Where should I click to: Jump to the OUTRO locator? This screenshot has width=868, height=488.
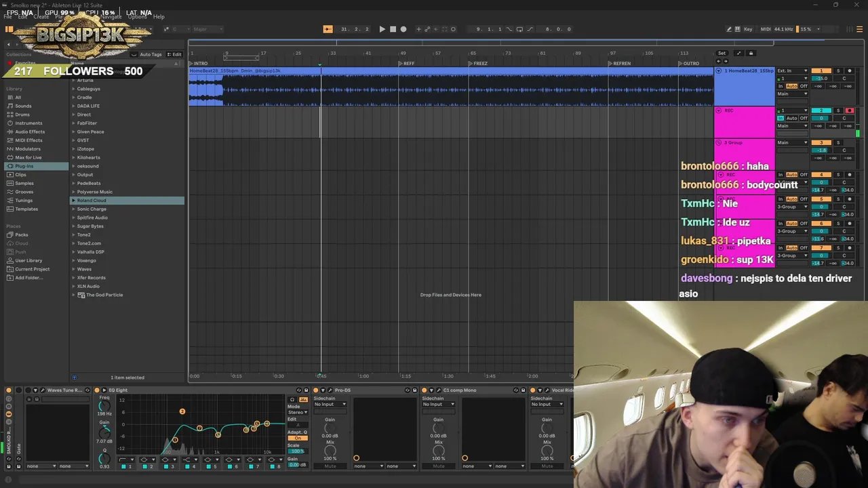690,64
